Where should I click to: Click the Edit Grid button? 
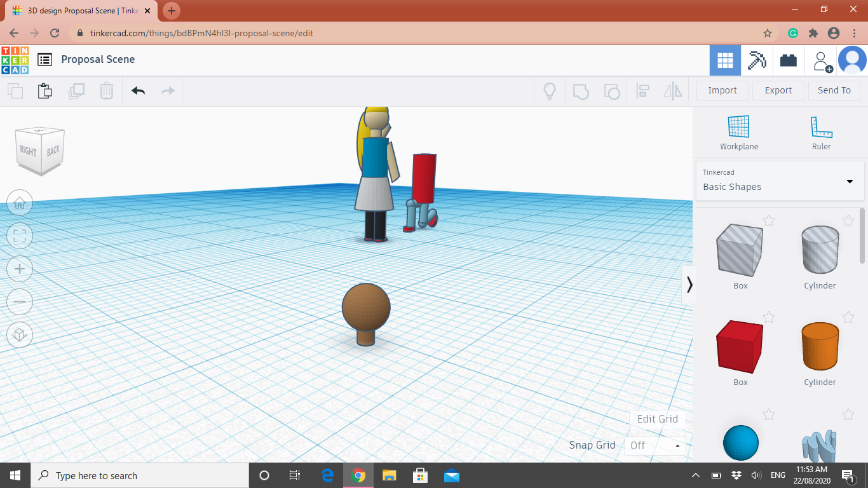coord(658,419)
